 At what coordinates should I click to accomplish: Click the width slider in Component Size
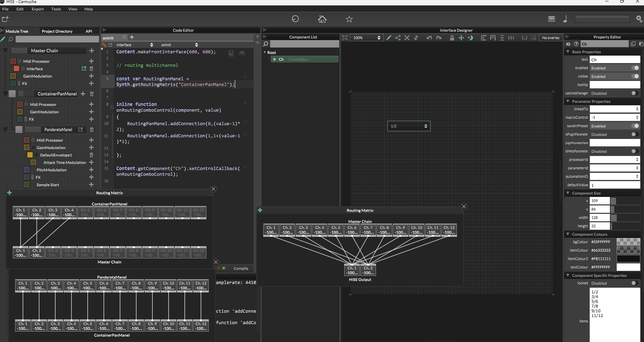(625, 218)
